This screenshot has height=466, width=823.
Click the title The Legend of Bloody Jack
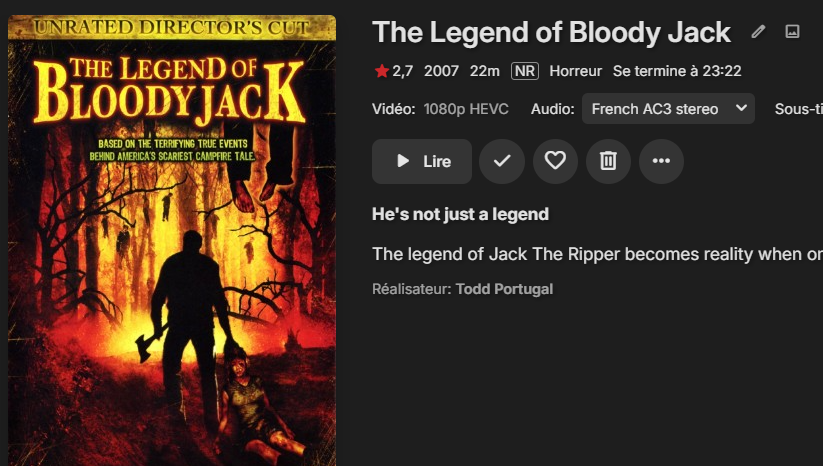click(551, 33)
